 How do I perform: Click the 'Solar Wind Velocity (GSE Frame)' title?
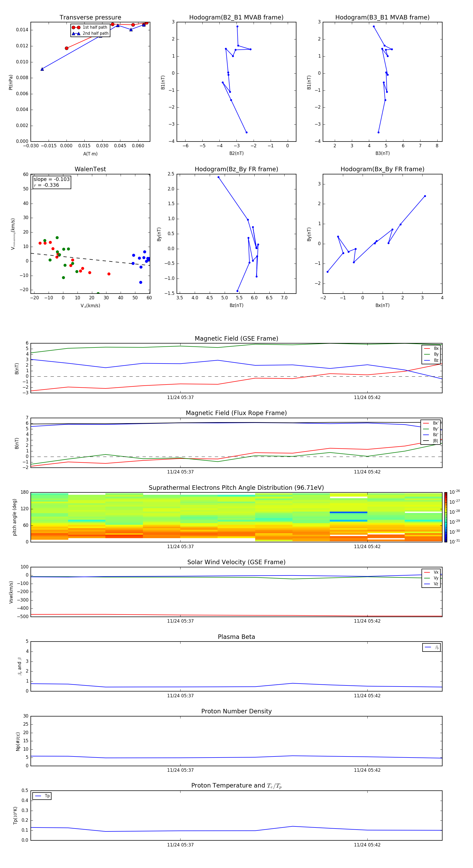pyautogui.click(x=236, y=562)
